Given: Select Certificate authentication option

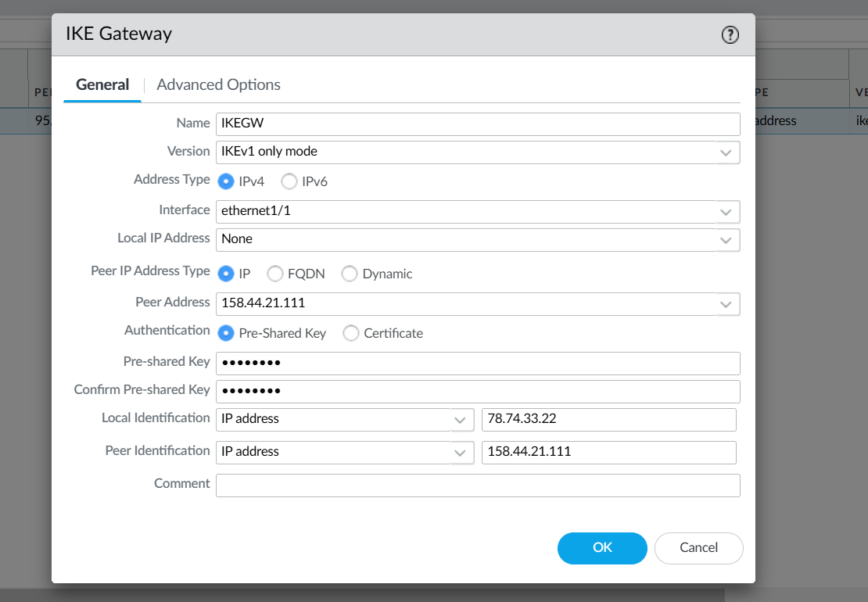Looking at the screenshot, I should (351, 333).
